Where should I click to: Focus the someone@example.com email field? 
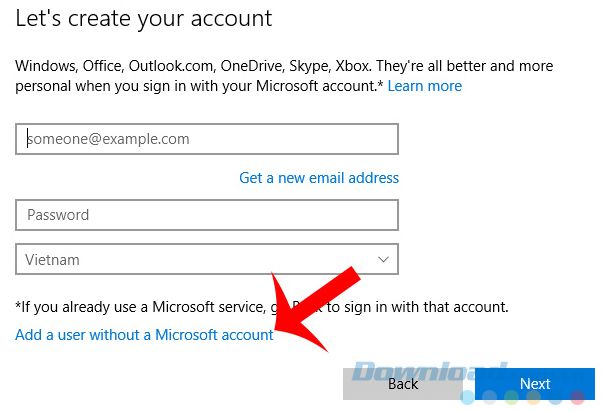[x=207, y=139]
